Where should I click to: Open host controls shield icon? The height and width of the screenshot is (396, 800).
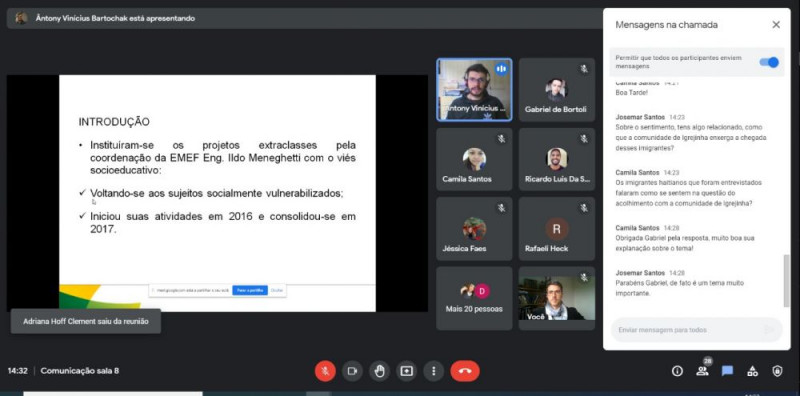click(778, 372)
